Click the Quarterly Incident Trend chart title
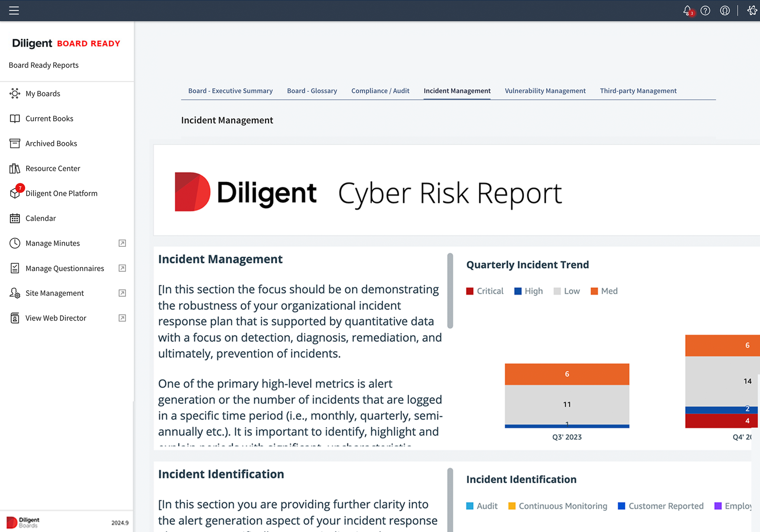The image size is (760, 532). 528,265
